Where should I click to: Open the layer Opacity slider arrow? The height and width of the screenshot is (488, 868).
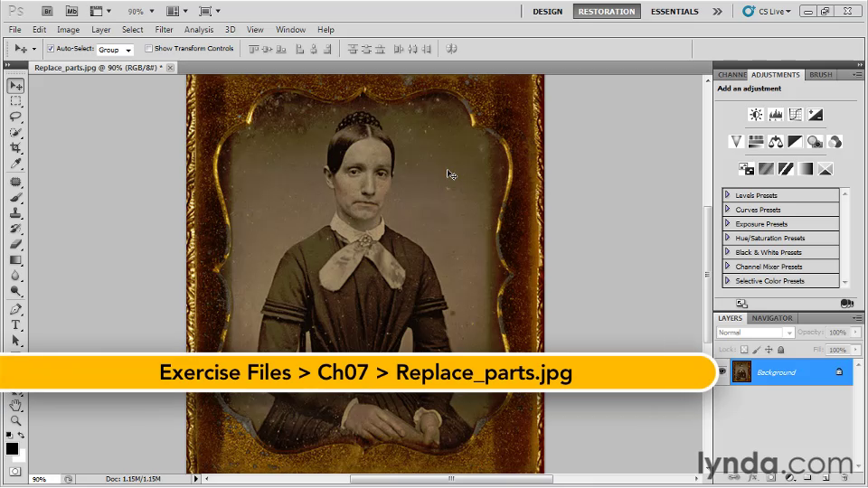(856, 333)
